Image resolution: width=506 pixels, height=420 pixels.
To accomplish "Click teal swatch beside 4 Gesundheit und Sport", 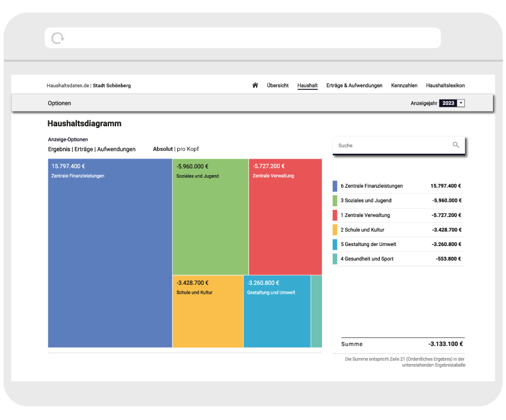I will (335, 259).
